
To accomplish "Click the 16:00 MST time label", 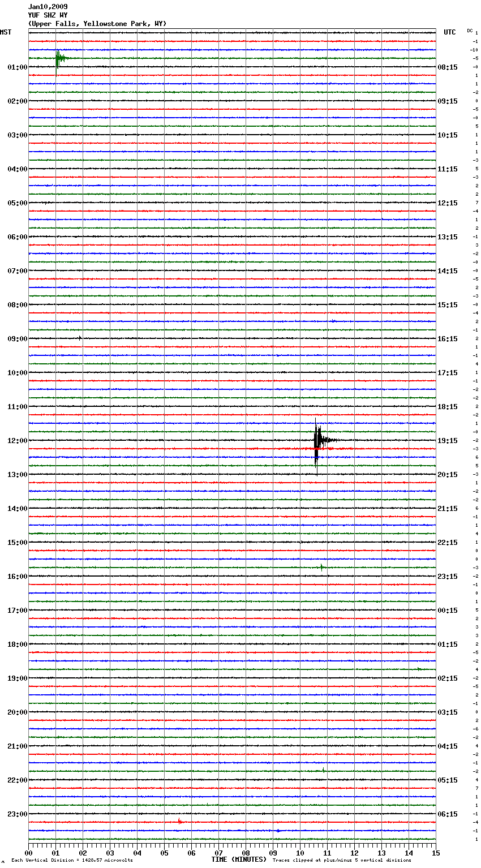I will (x=18, y=577).
